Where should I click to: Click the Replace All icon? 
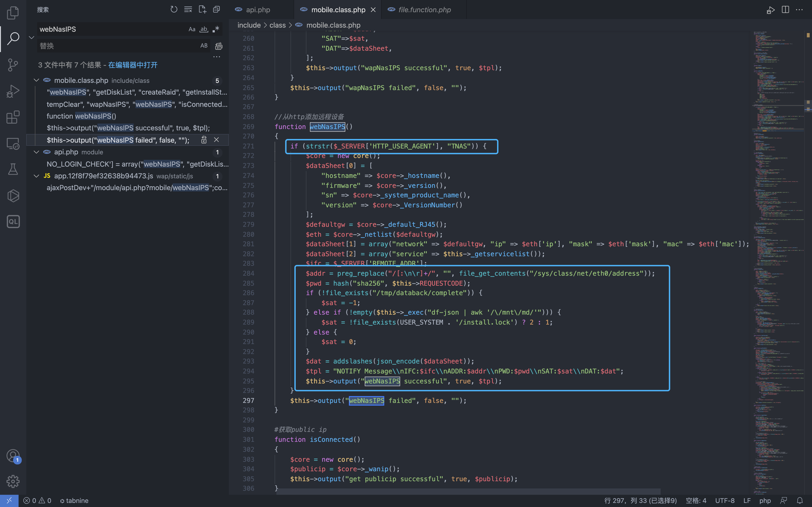(x=219, y=46)
